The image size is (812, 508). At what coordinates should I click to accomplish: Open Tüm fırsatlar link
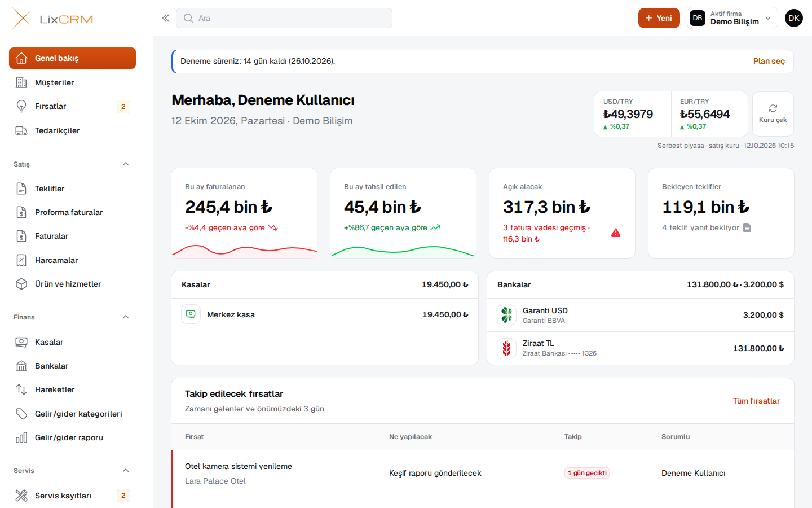[756, 401]
